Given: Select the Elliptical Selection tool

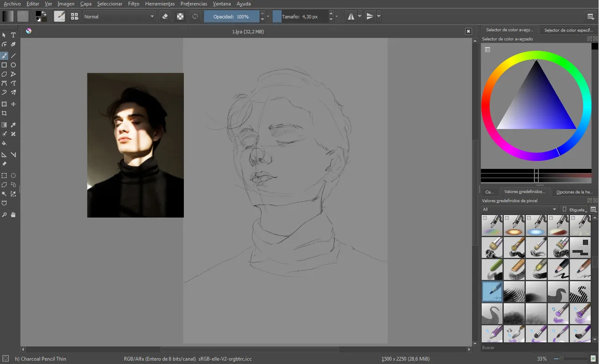Looking at the screenshot, I should (x=13, y=175).
